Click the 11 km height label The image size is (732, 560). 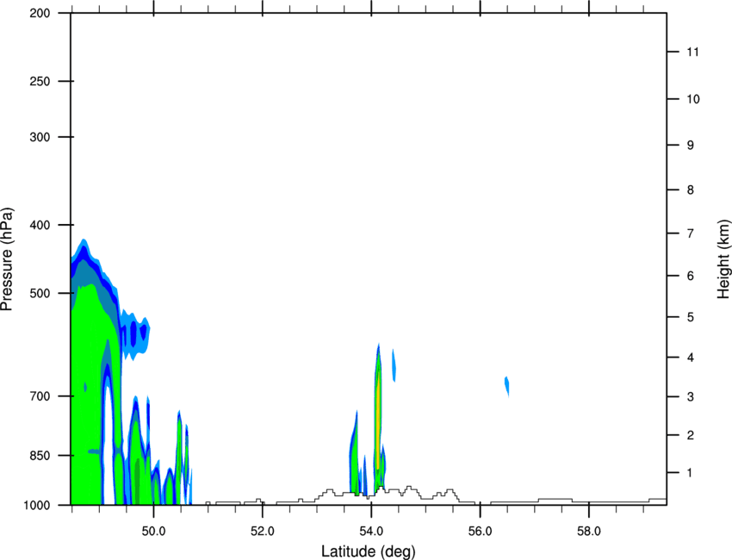click(x=693, y=52)
